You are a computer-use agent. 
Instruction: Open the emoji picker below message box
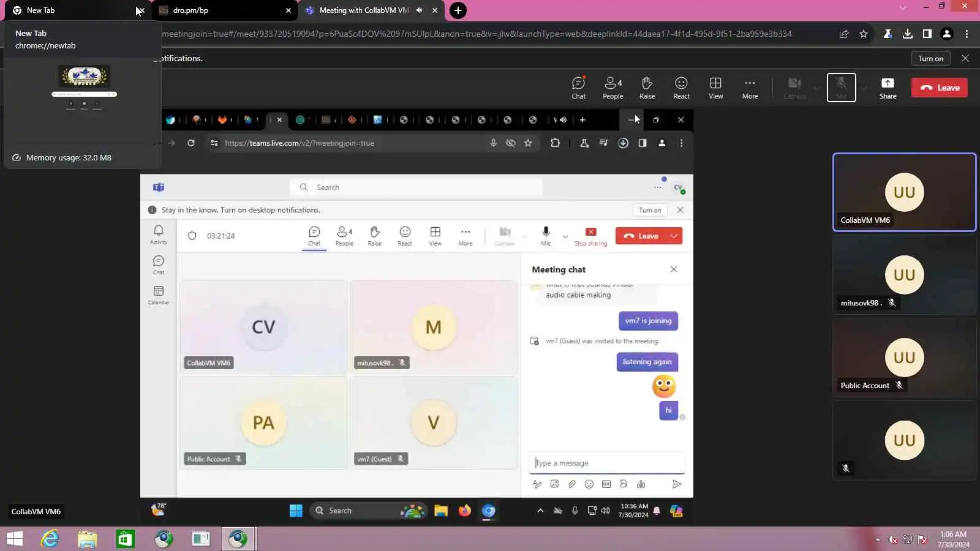pyautogui.click(x=589, y=484)
